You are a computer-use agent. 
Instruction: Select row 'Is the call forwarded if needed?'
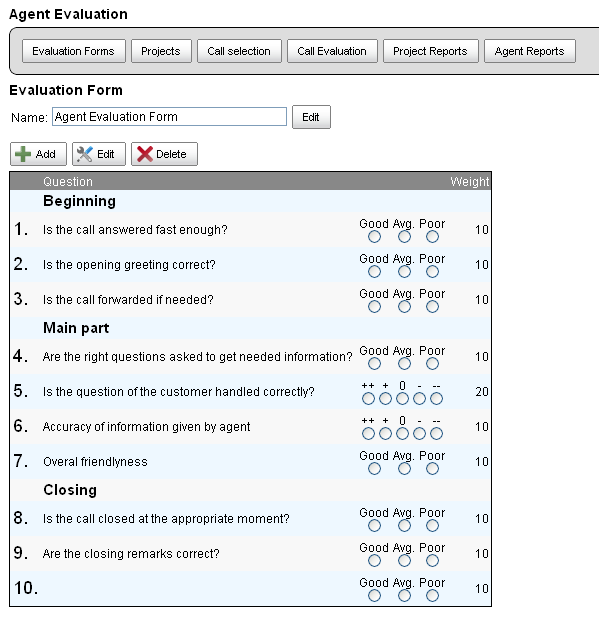point(250,300)
